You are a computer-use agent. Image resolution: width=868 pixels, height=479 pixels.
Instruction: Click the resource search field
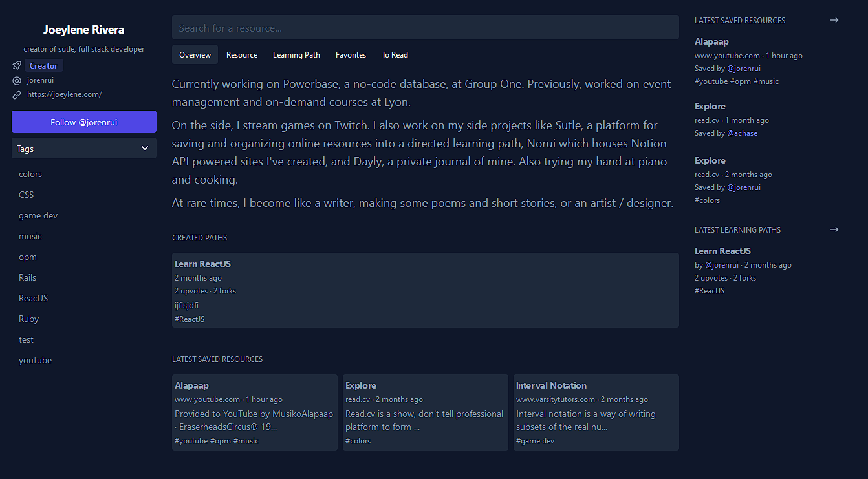pos(425,27)
